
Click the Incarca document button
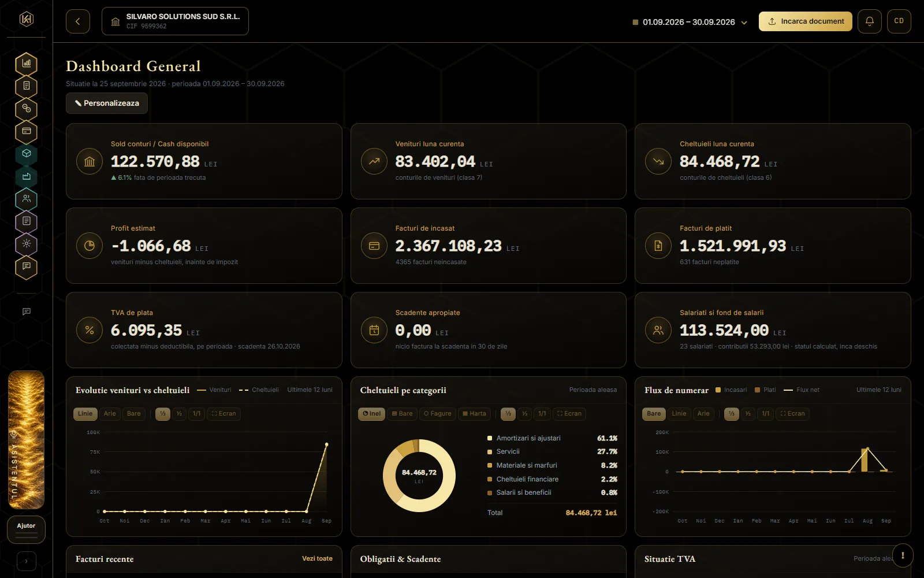806,21
